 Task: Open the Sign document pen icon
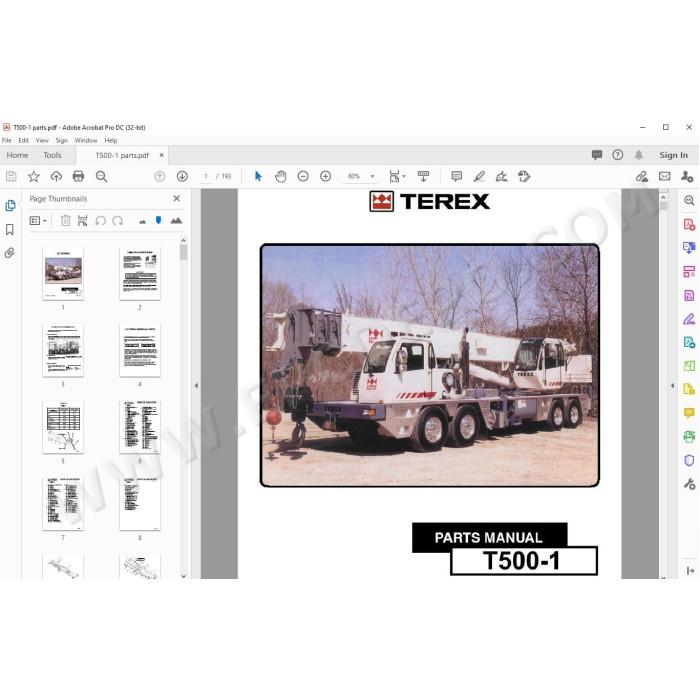[501, 176]
